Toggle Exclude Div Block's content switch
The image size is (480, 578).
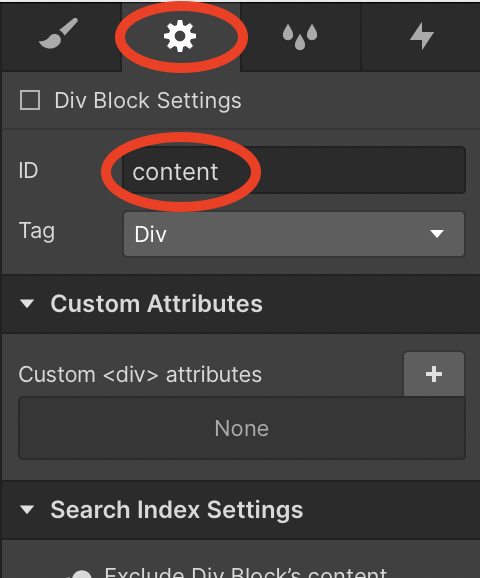pos(81,573)
